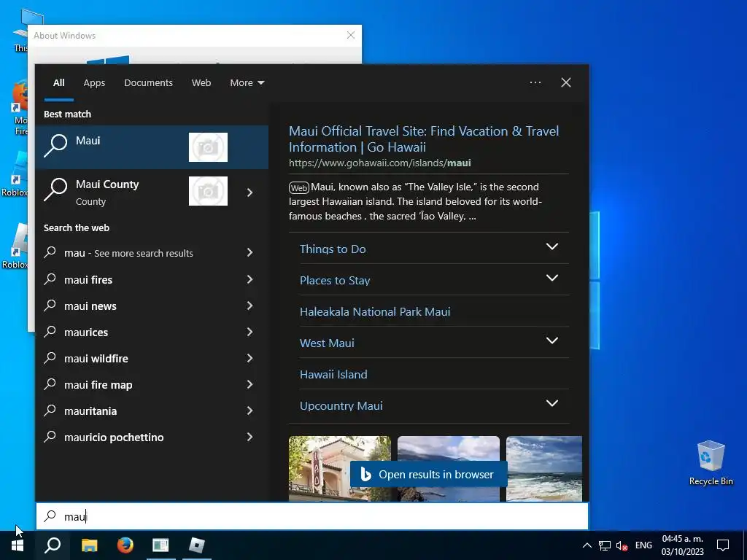Show hidden system tray icons
Image resolution: width=747 pixels, height=560 pixels.
pyautogui.click(x=587, y=545)
